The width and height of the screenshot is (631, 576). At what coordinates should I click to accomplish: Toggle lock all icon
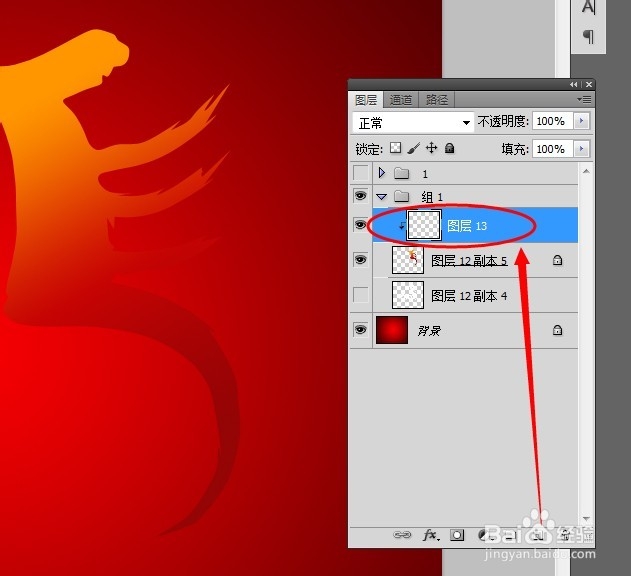coord(450,149)
